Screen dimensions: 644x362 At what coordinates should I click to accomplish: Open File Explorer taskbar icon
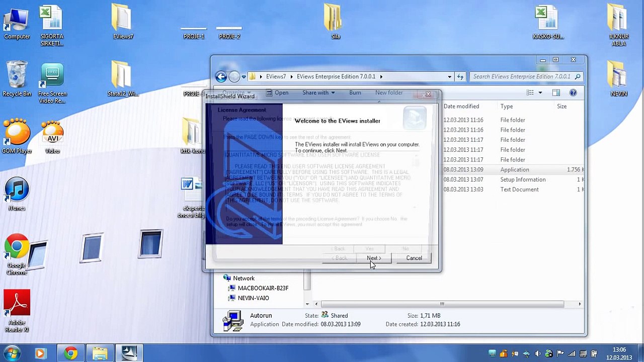point(100,353)
